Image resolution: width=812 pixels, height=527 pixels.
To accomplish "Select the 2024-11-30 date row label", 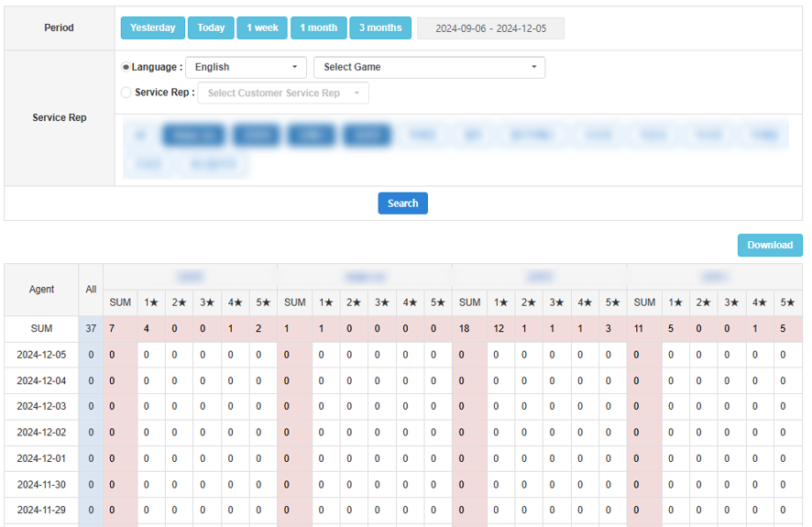I will click(x=41, y=485).
